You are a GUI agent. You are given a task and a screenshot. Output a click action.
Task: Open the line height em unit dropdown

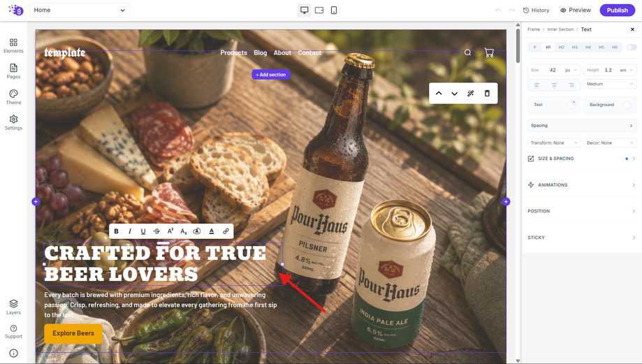[x=626, y=70]
